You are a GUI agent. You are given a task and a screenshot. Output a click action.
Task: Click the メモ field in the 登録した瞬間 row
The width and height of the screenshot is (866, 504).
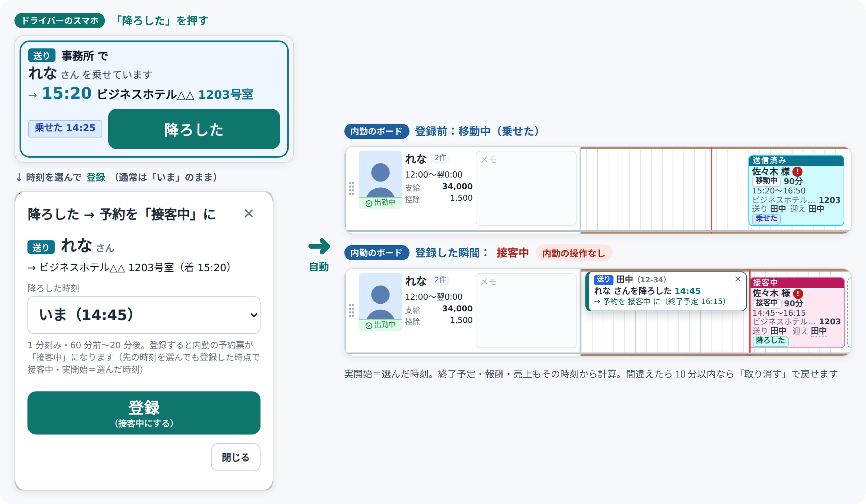pos(526,311)
